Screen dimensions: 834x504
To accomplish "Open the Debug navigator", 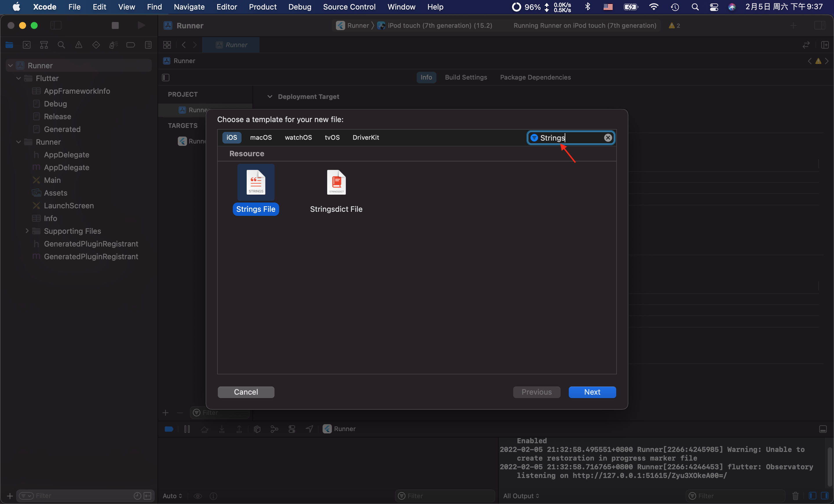I will (x=114, y=45).
